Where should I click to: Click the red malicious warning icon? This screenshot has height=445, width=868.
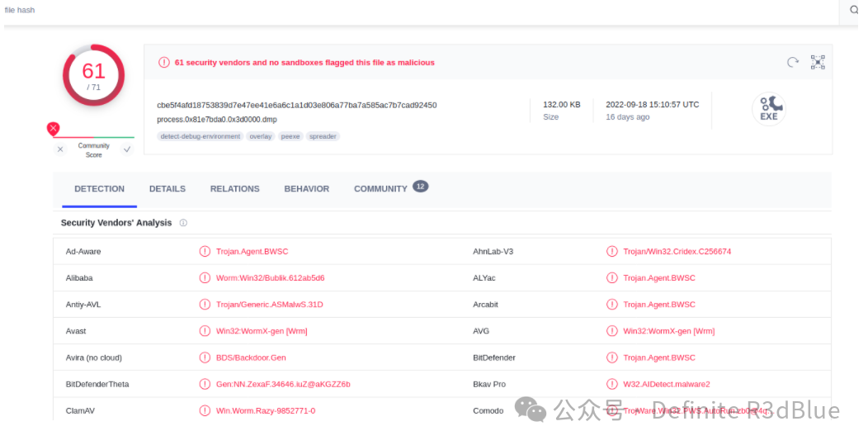[164, 63]
